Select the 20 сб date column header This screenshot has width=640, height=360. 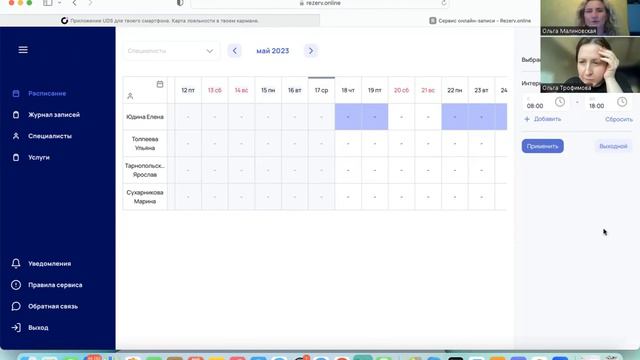[401, 90]
